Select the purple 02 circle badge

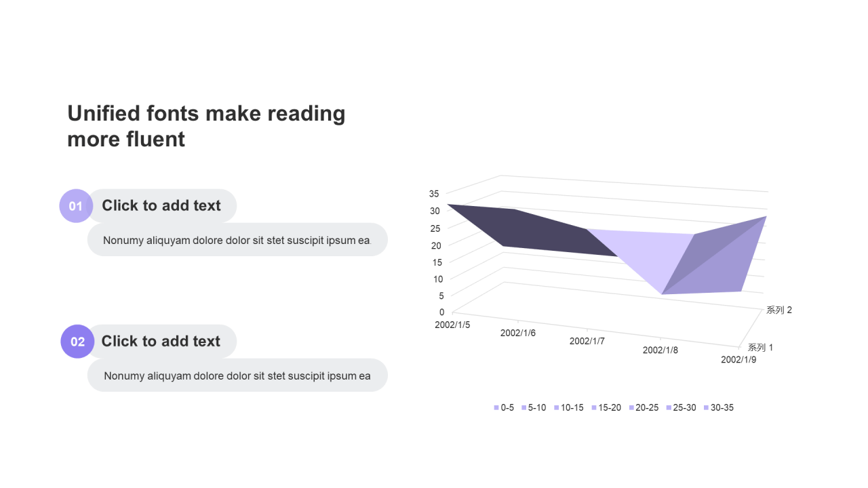(x=77, y=342)
